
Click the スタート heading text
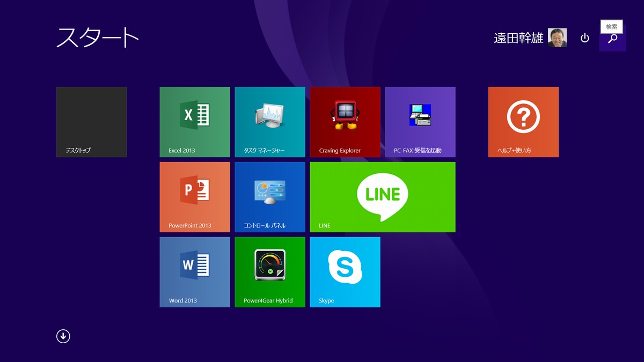point(98,38)
